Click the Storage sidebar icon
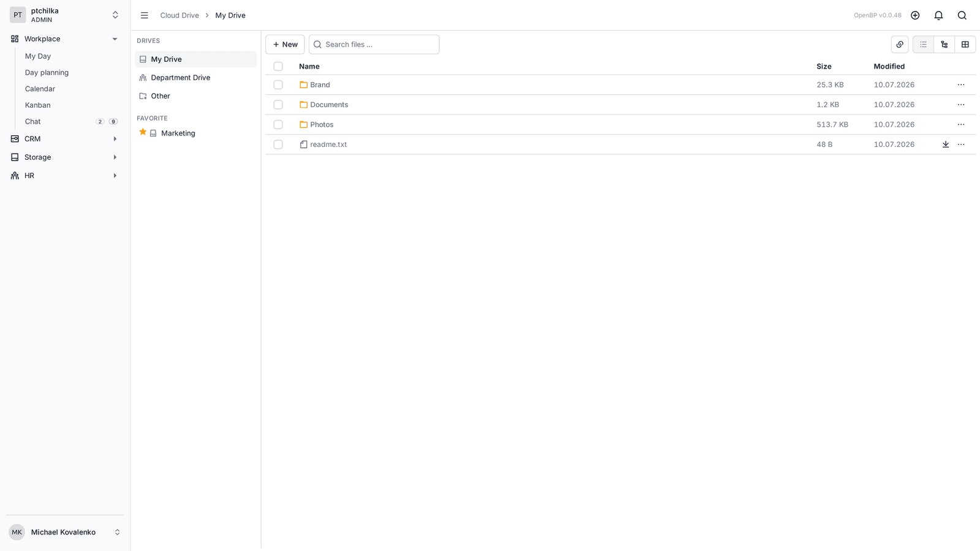The image size is (980, 551). point(15,157)
